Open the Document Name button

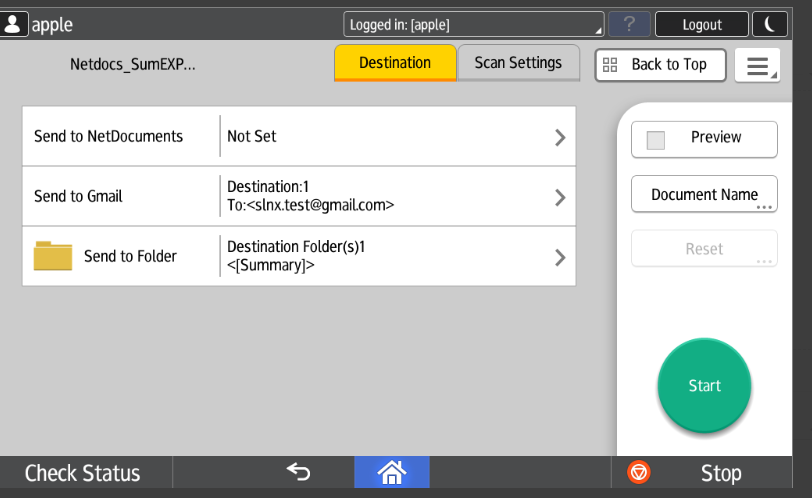point(704,194)
